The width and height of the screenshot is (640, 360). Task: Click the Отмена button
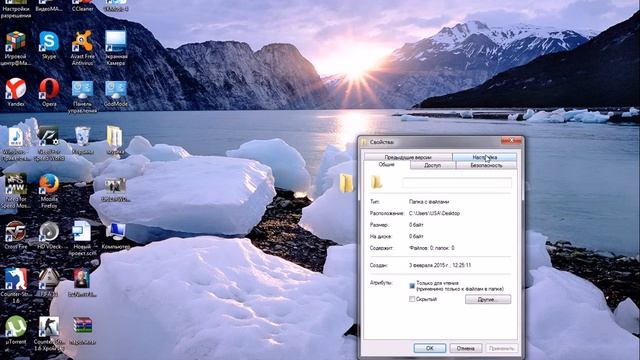coord(465,348)
